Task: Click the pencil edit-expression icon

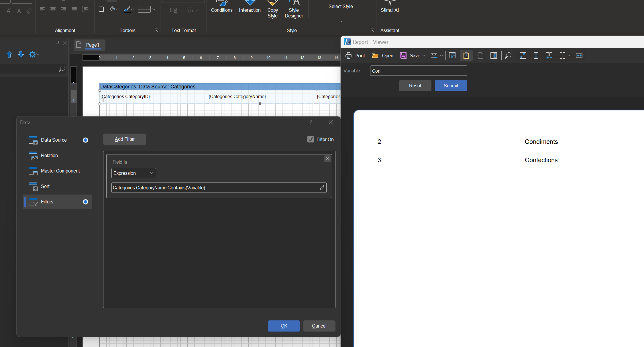Action: pos(322,188)
